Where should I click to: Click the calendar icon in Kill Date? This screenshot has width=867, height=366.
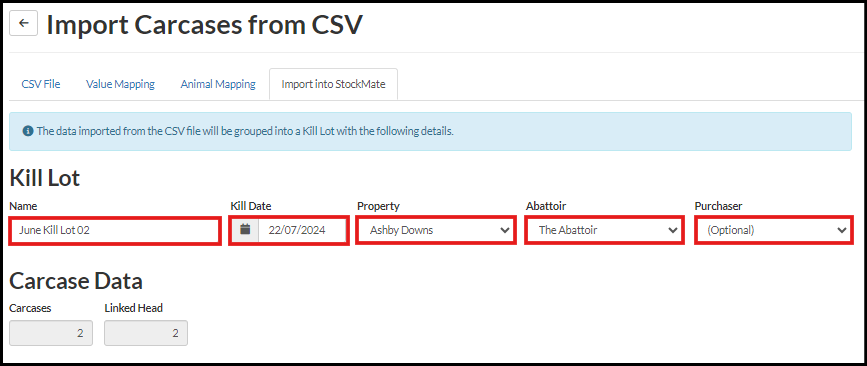(246, 229)
